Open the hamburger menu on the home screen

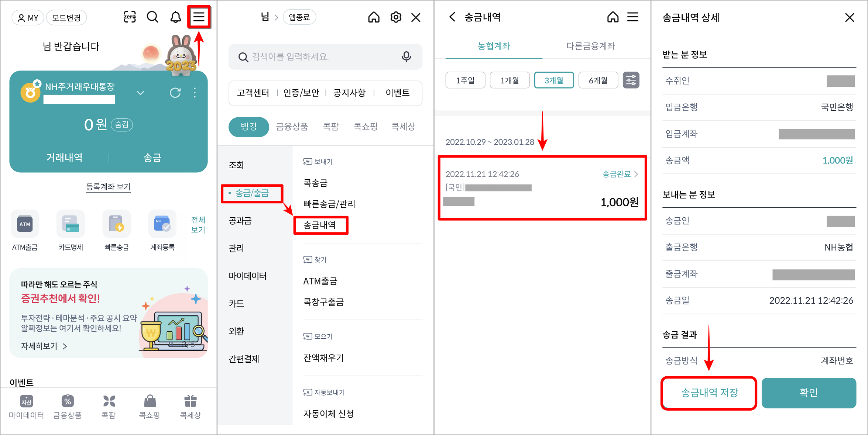[x=199, y=17]
